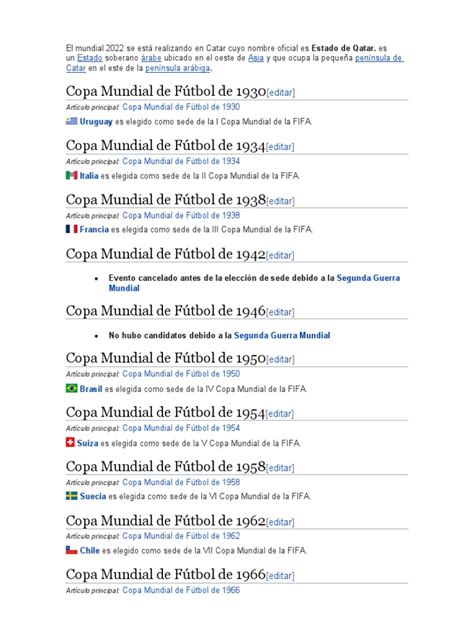474x632 pixels.
Task: Click the Chile flag icon
Action: (71, 550)
